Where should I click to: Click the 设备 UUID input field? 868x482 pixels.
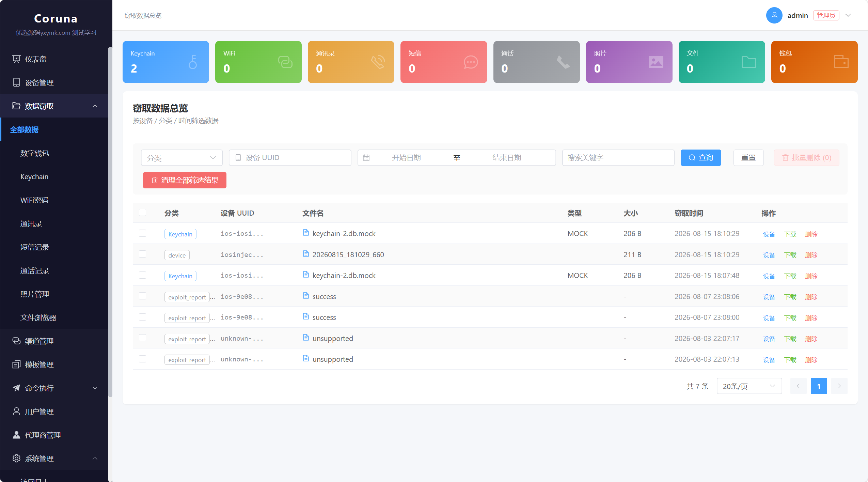(x=290, y=158)
